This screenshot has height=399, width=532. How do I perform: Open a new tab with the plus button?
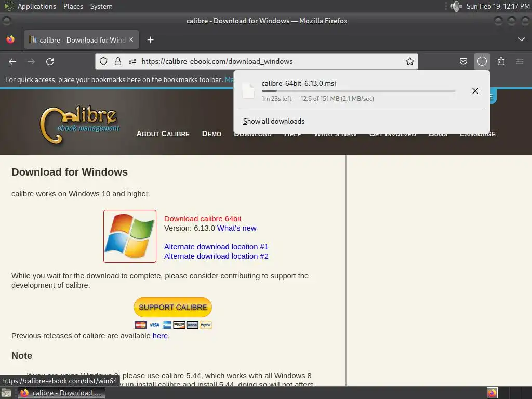tap(150, 40)
